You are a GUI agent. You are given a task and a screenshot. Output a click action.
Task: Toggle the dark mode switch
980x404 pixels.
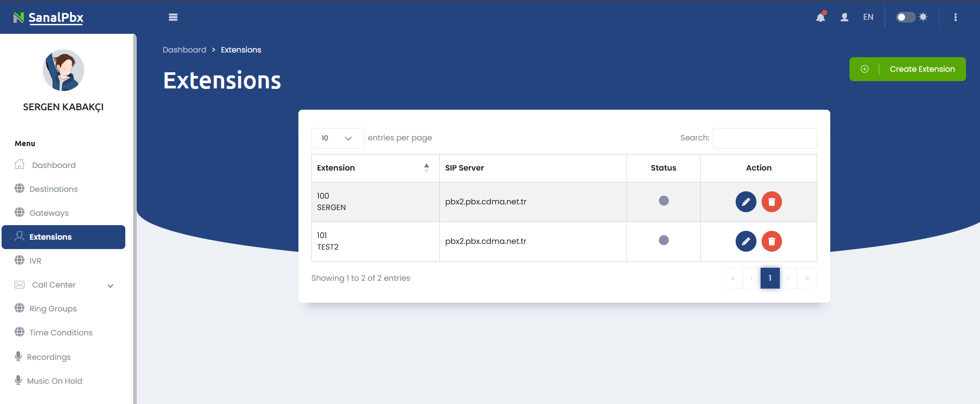coord(905,17)
